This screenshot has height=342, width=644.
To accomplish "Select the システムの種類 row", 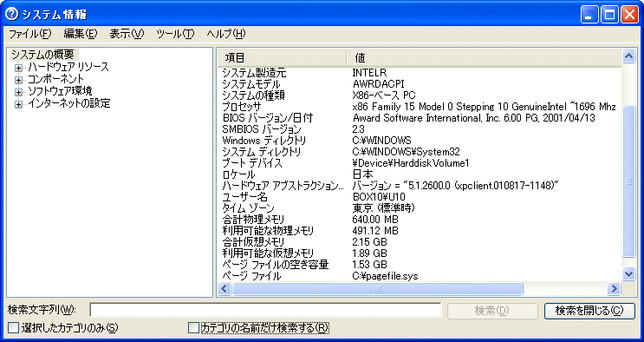I will [420, 95].
